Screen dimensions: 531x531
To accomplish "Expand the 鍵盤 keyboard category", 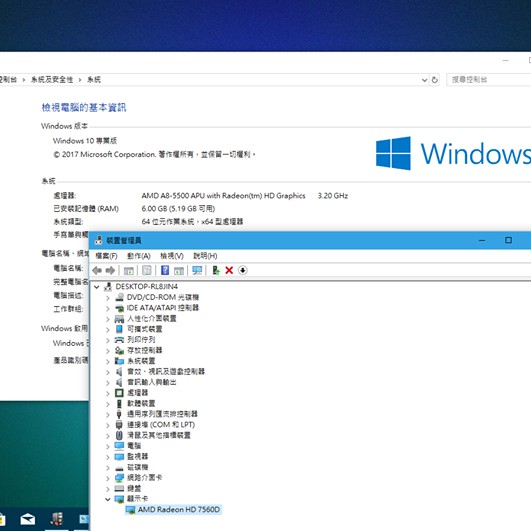I will (108, 489).
